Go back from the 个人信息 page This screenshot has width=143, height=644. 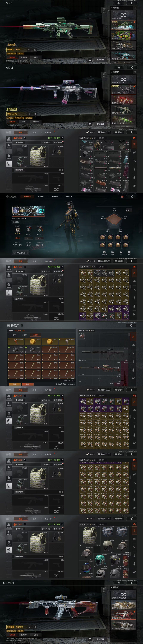[132, 197]
